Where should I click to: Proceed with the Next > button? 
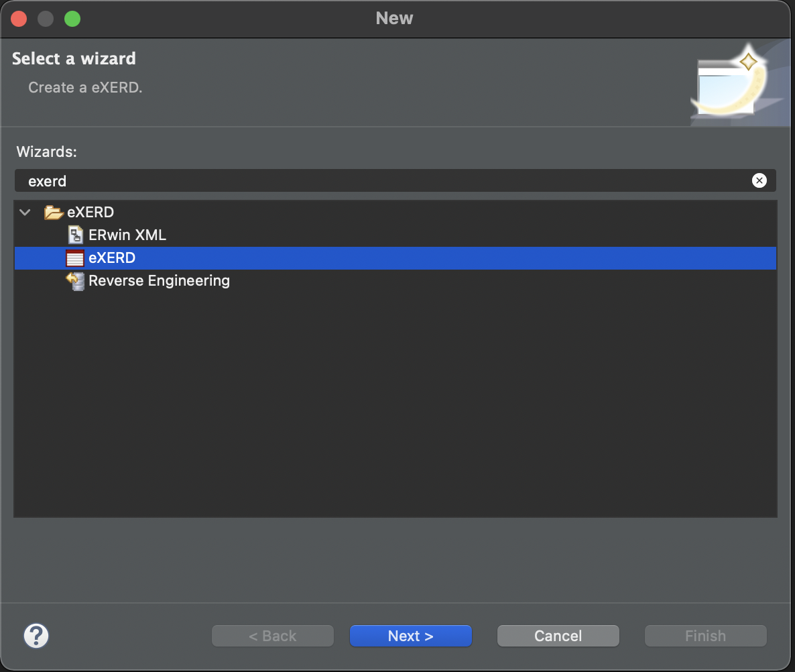[x=411, y=636]
